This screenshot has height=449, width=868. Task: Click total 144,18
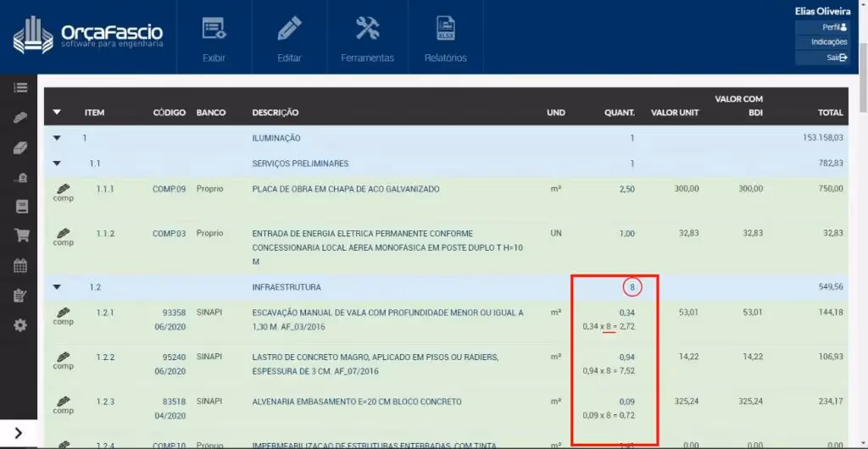tap(832, 313)
